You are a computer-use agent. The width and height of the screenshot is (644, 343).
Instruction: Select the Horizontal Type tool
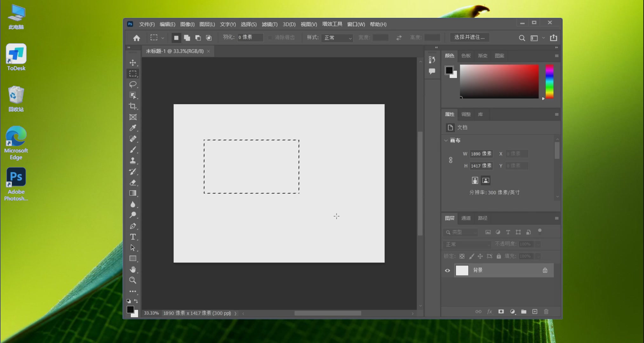(133, 237)
